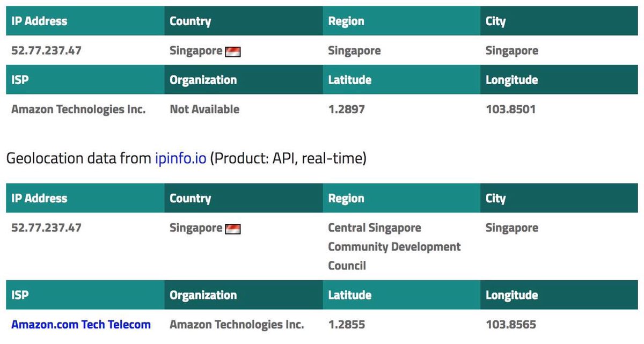Click IP Address header in ipinfo table
The height and width of the screenshot is (344, 644).
click(x=85, y=199)
